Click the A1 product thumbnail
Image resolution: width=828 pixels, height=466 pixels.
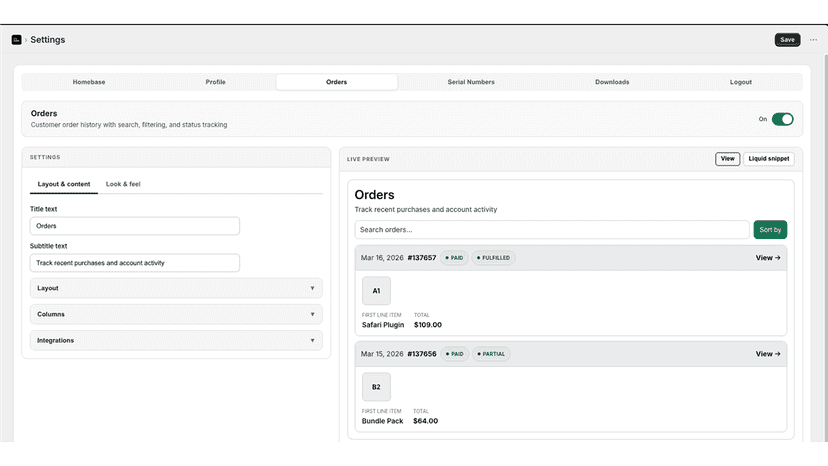pyautogui.click(x=376, y=291)
